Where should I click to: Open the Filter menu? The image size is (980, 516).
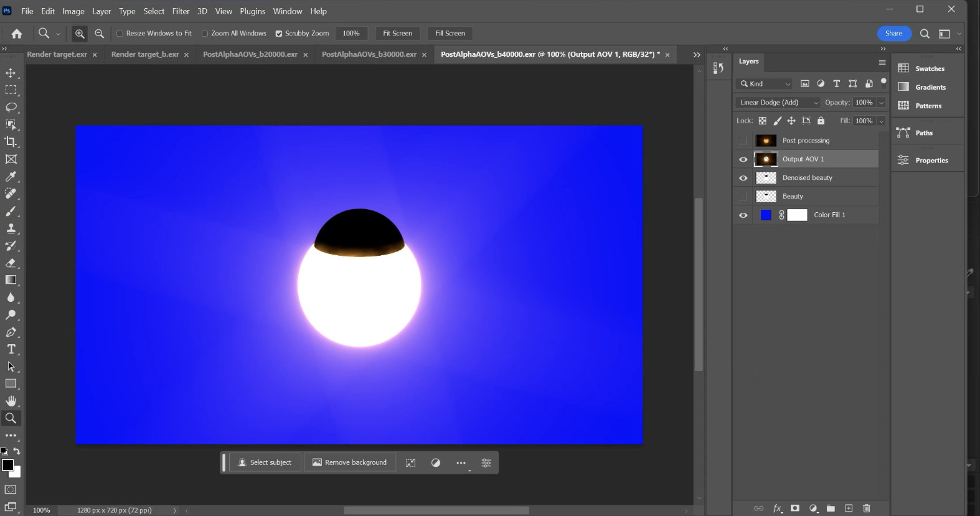click(x=181, y=11)
